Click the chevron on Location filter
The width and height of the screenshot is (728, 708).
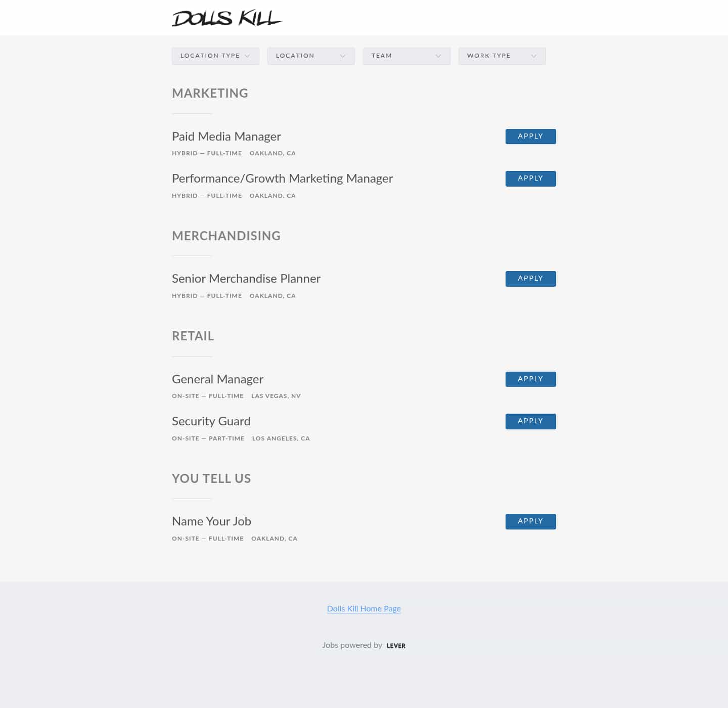pos(343,56)
